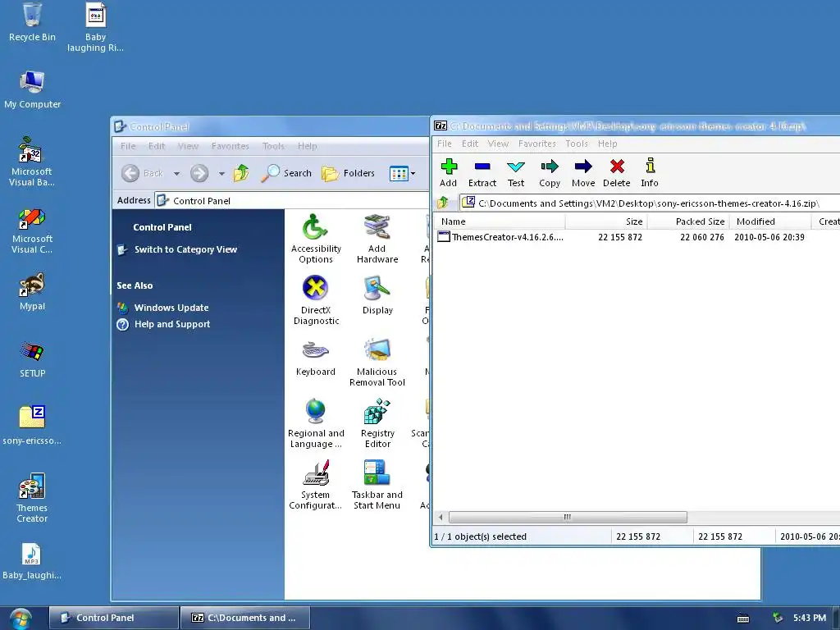Open System Configuration icon
Screen dimensions: 840x630
click(316, 486)
